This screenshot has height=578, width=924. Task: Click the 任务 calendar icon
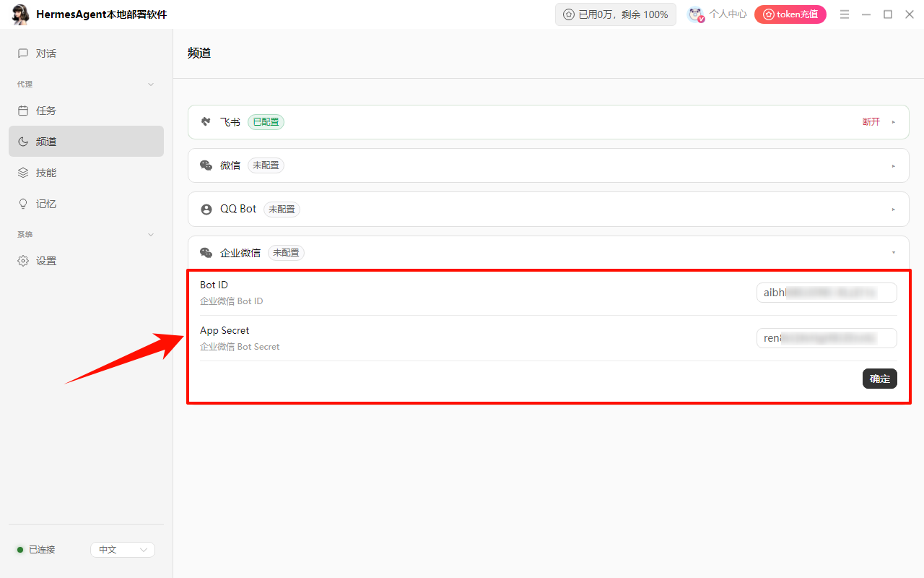click(x=23, y=111)
